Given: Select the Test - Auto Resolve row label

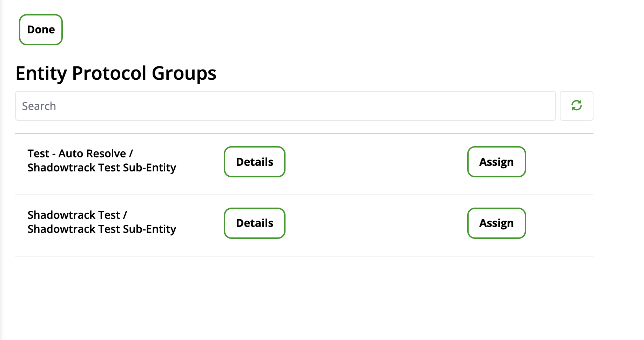Looking at the screenshot, I should 80,154.
